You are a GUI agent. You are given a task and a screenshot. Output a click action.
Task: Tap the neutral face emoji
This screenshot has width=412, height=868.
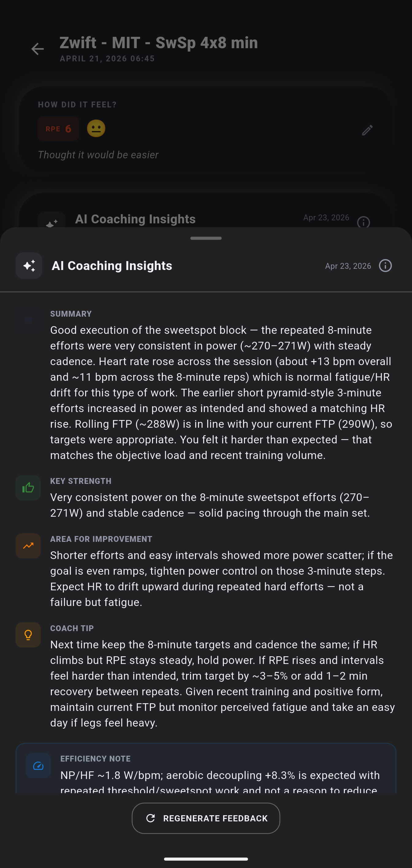pos(96,129)
